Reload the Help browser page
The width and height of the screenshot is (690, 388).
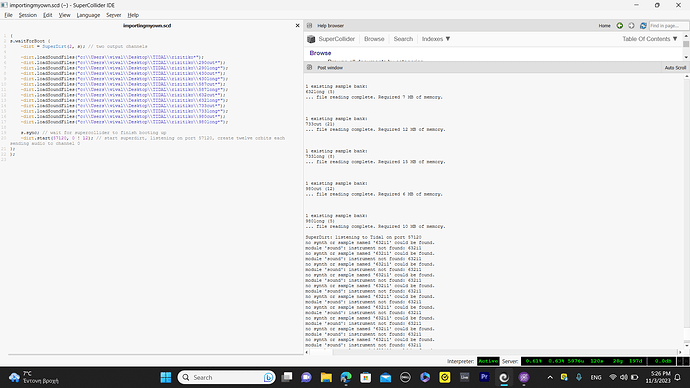[643, 26]
